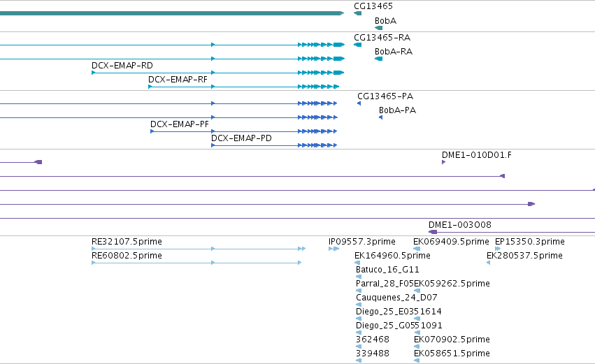The image size is (595, 364).
Task: Click the teal BobA gene arrow glyph
Action: 378,28
